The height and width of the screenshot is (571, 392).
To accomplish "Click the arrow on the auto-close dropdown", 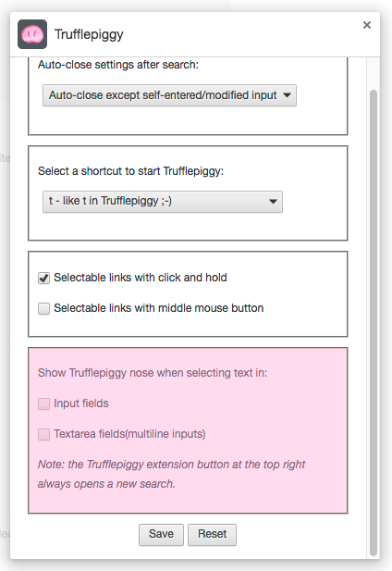I will (287, 95).
